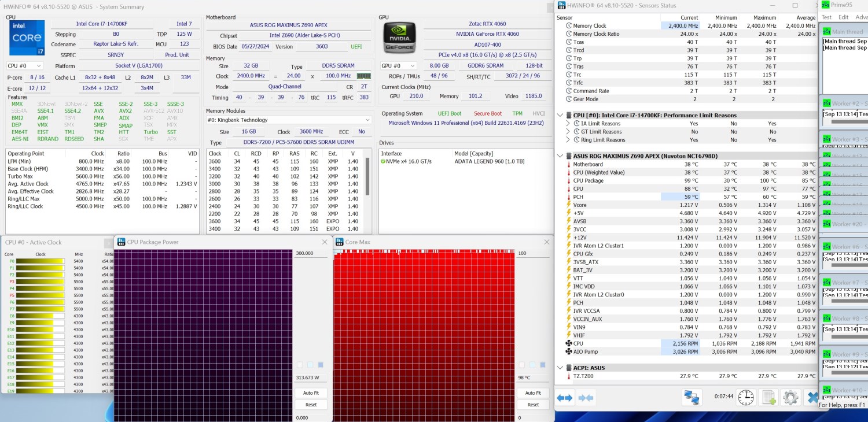Click the HWiNFO Sensors Status title icon
Image resolution: width=868 pixels, height=422 pixels.
[561, 6]
